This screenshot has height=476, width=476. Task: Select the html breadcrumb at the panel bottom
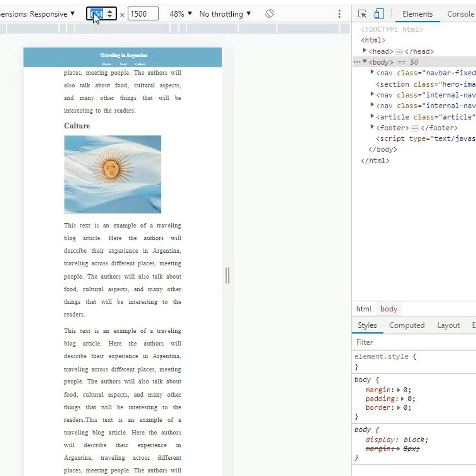click(x=363, y=309)
